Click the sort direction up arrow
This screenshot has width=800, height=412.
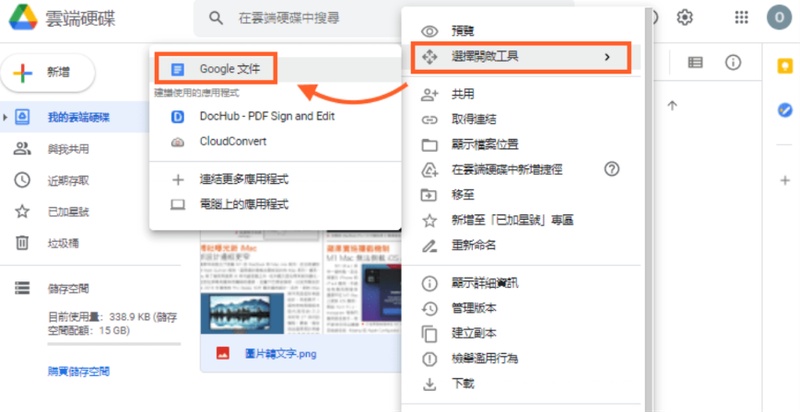coord(672,106)
